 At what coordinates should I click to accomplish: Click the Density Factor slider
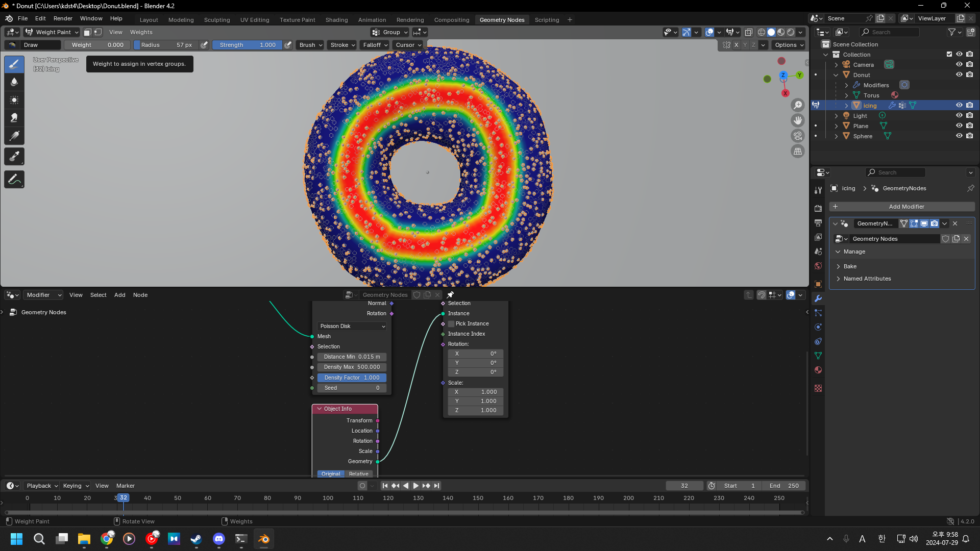(x=352, y=378)
